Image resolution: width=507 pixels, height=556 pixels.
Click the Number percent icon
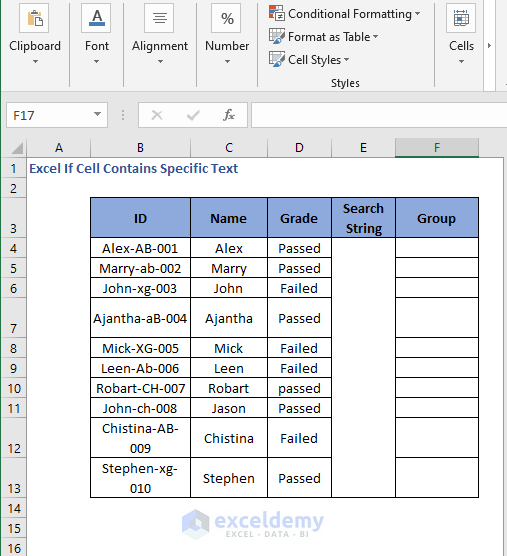pos(227,18)
